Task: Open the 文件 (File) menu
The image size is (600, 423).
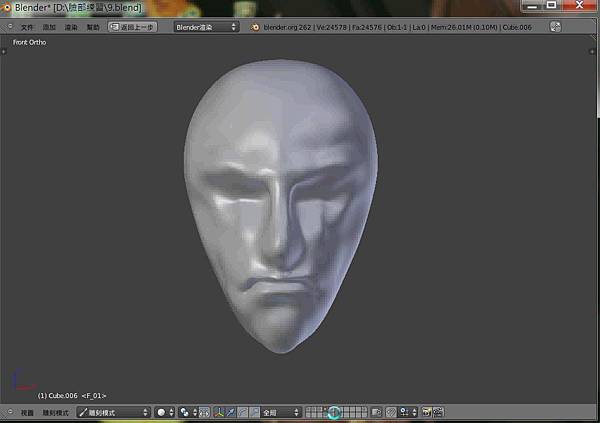Action: [x=28, y=27]
